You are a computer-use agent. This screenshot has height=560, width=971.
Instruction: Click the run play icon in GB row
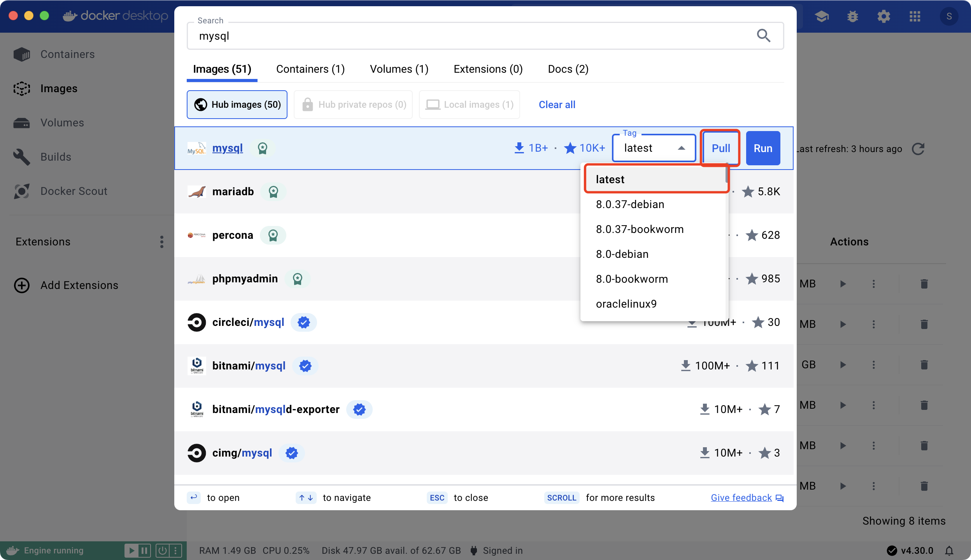pyautogui.click(x=843, y=364)
